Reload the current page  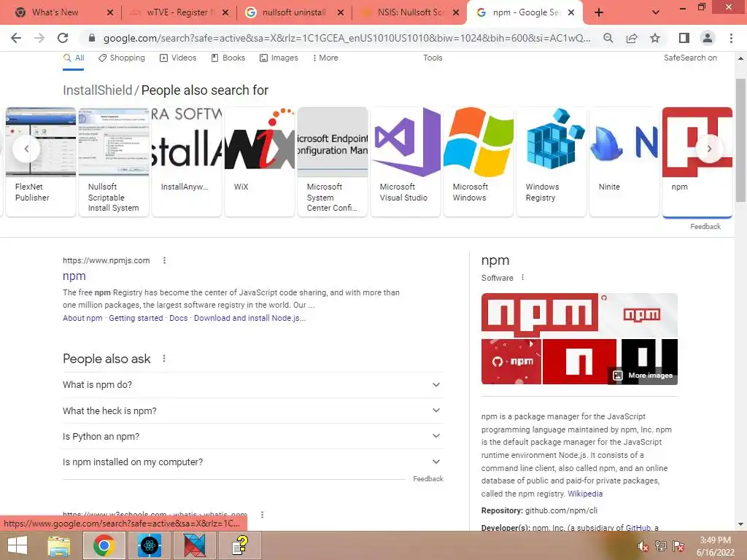63,38
